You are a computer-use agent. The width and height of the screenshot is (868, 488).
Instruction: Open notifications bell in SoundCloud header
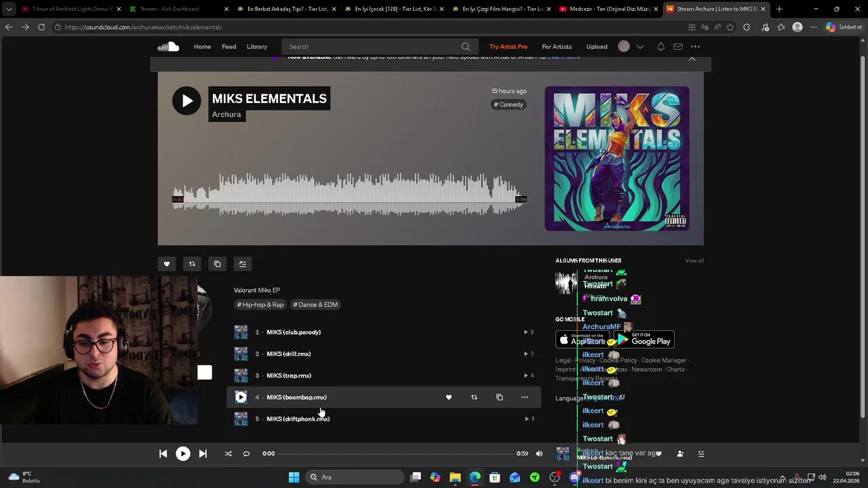tap(660, 47)
